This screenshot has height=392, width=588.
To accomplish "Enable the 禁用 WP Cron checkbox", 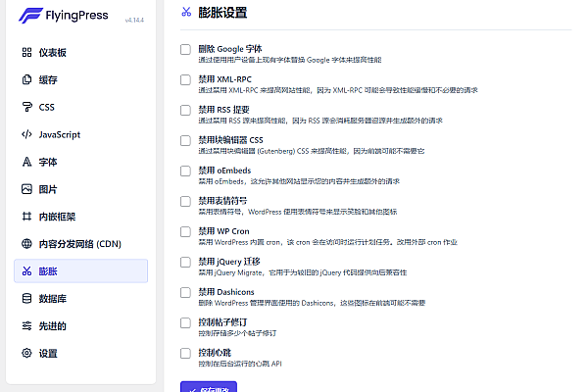I will coord(185,231).
